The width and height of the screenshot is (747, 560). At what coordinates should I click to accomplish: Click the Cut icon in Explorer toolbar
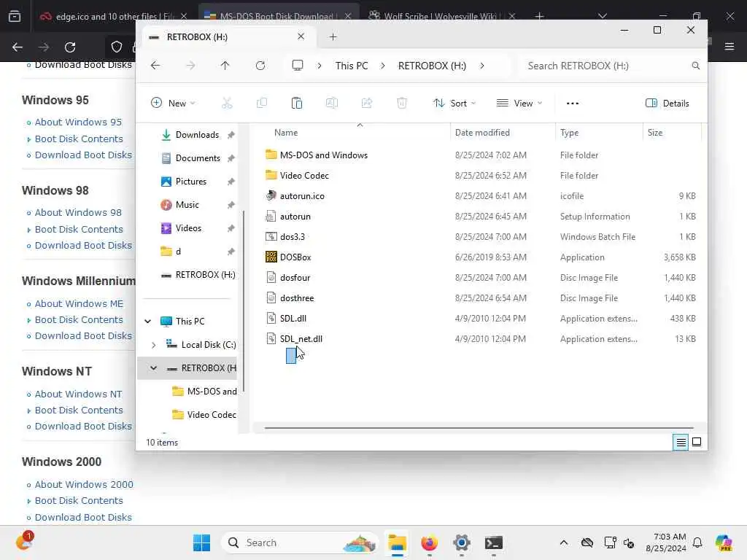(x=227, y=104)
